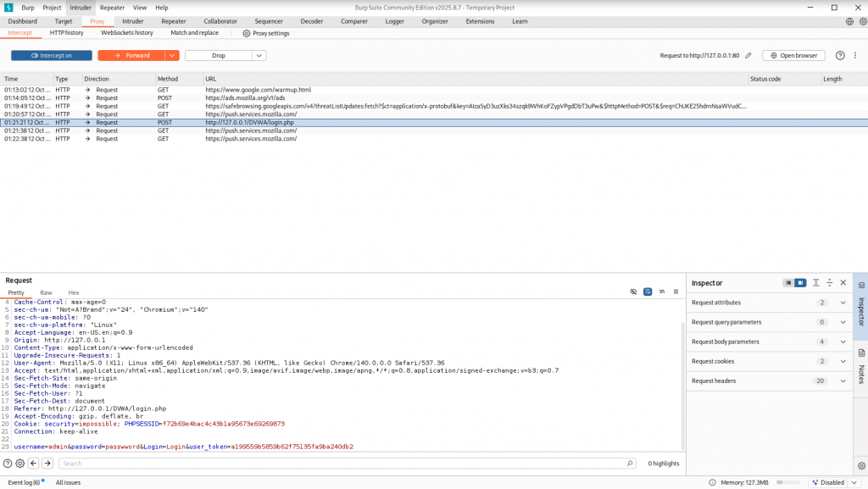868x489 pixels.
Task: Launch Burp's browser with Open browser
Action: click(x=793, y=55)
